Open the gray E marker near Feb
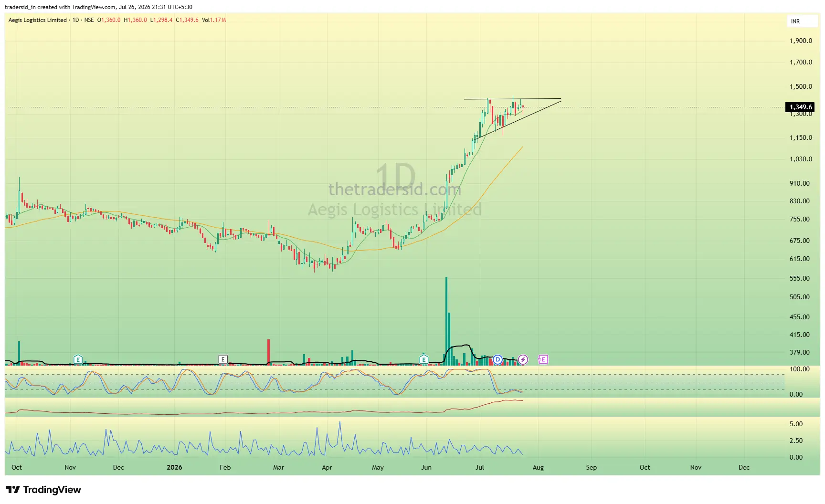825x504 pixels. [223, 359]
